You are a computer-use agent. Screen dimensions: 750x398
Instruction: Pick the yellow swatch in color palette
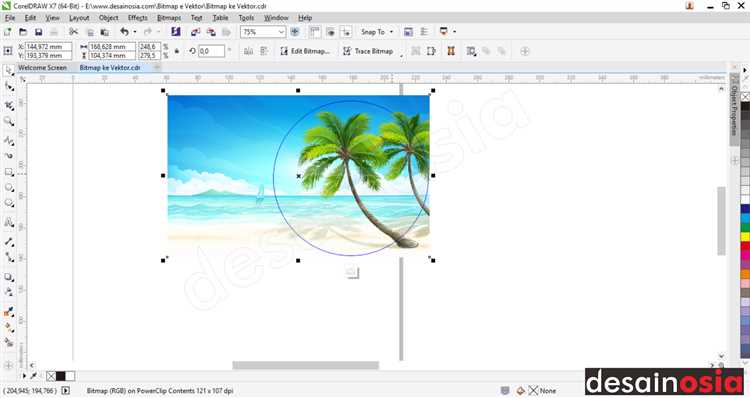click(x=745, y=236)
